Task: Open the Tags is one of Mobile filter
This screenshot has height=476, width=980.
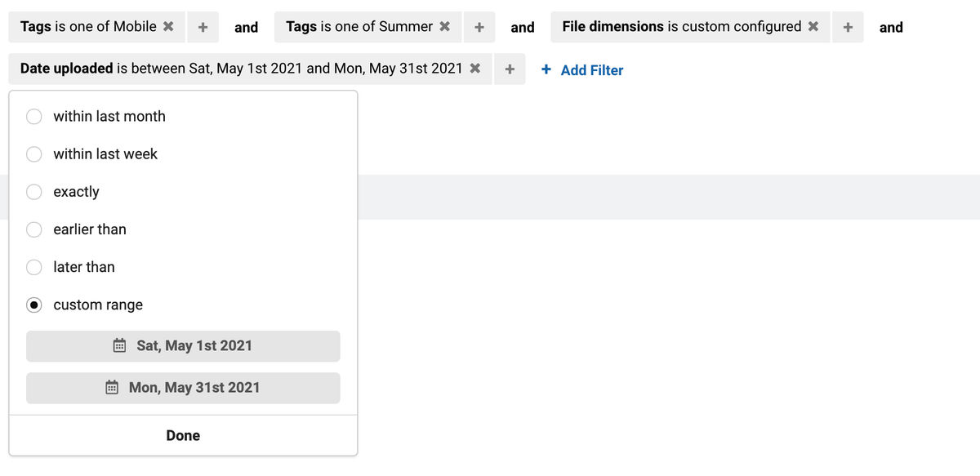Action: tap(88, 27)
